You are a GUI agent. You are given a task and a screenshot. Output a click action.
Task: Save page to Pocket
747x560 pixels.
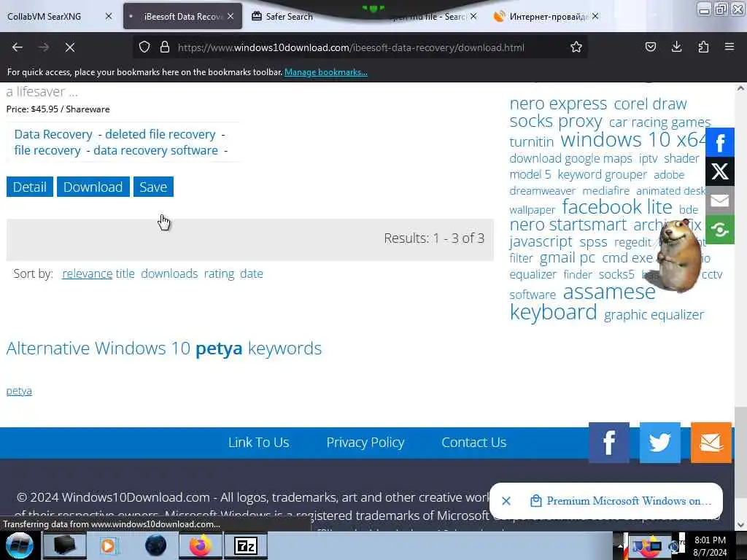650,47
